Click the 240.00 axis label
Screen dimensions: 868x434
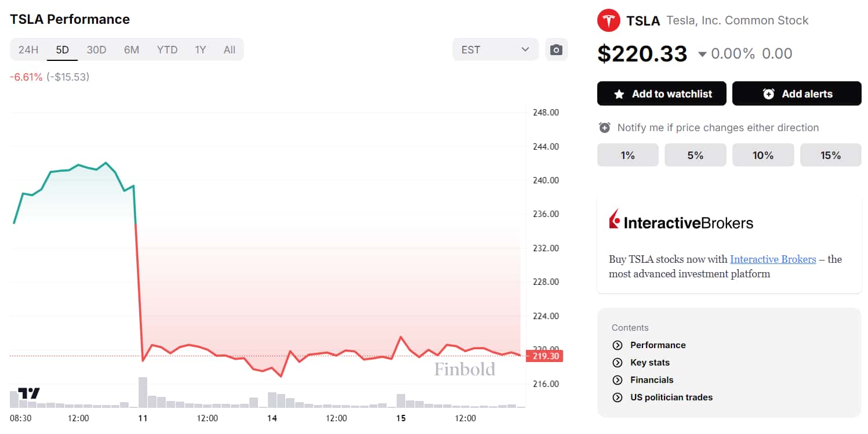546,180
